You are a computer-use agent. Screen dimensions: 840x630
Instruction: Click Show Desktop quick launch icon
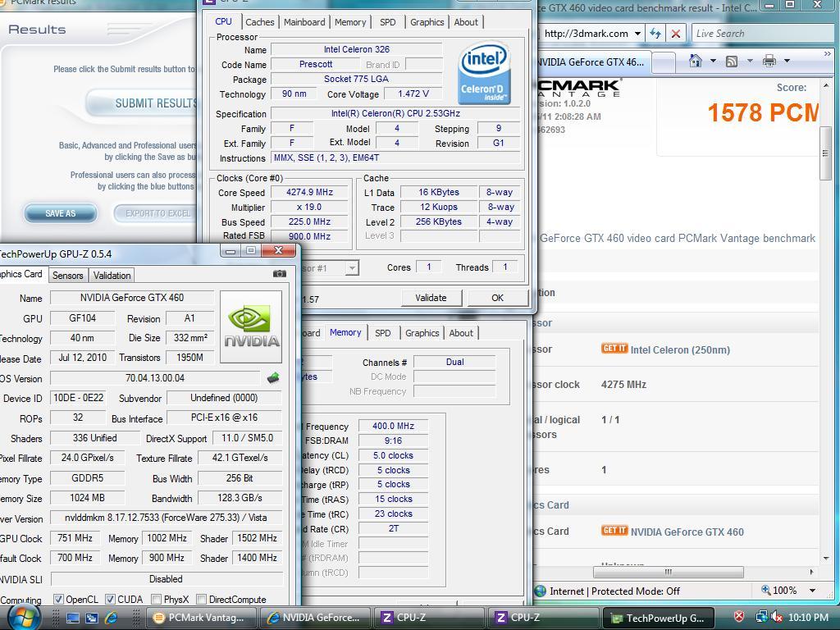[72, 619]
